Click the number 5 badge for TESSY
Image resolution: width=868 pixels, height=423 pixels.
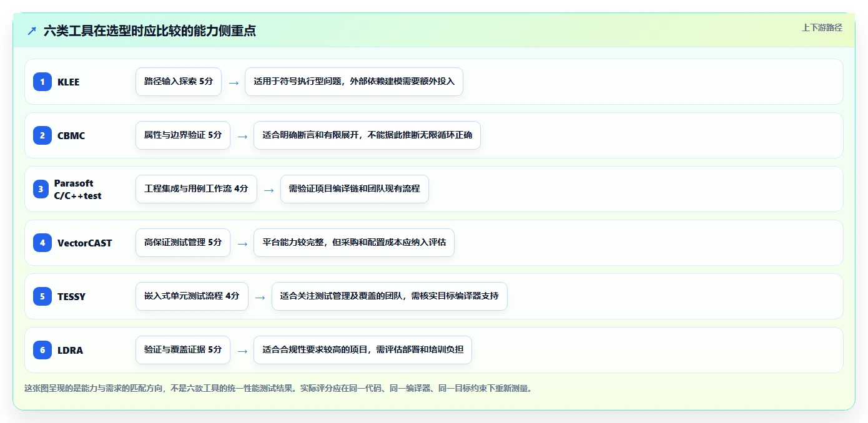pyautogui.click(x=42, y=296)
